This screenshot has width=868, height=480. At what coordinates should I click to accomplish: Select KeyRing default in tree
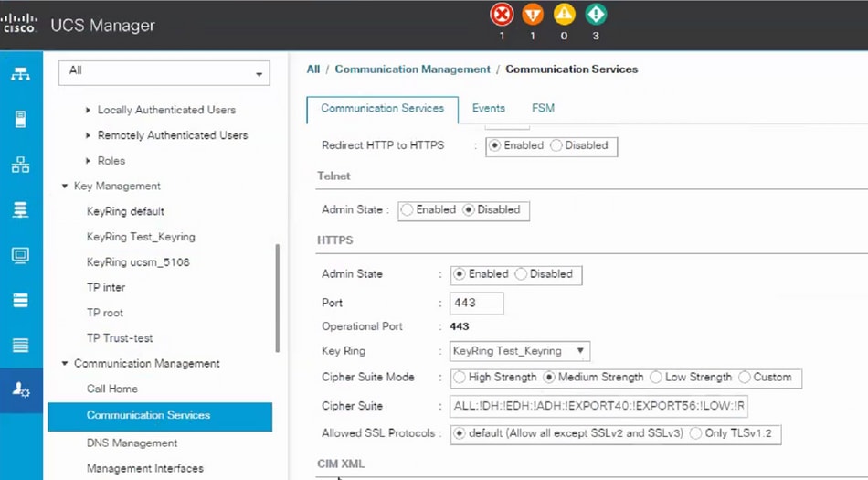coord(125,211)
